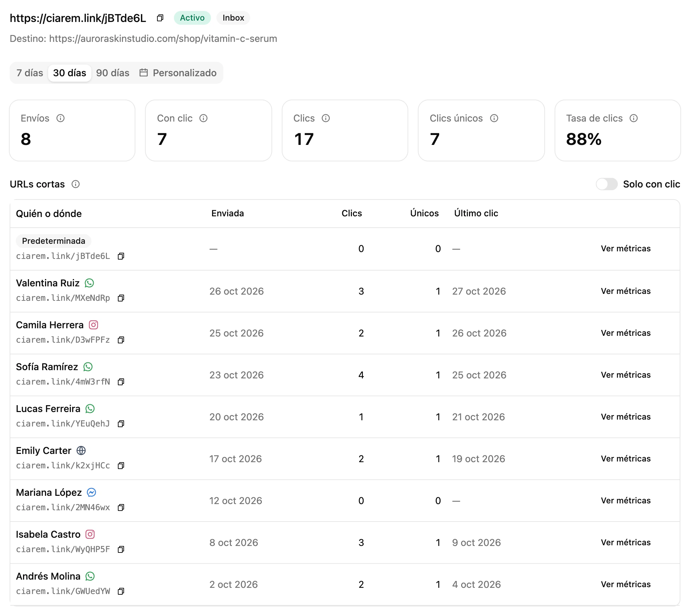Click the destination URL auroraskinstudio.com text
This screenshot has height=616, width=690.
(163, 38)
